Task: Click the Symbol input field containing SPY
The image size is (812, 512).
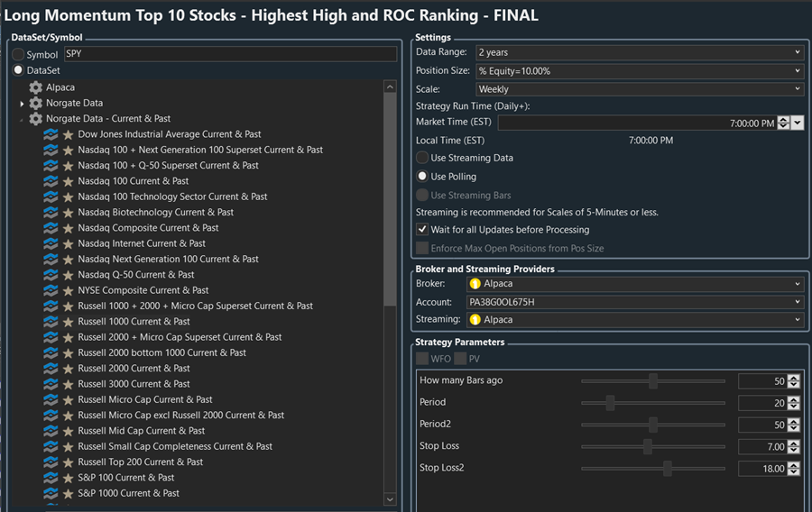Action: pos(230,54)
